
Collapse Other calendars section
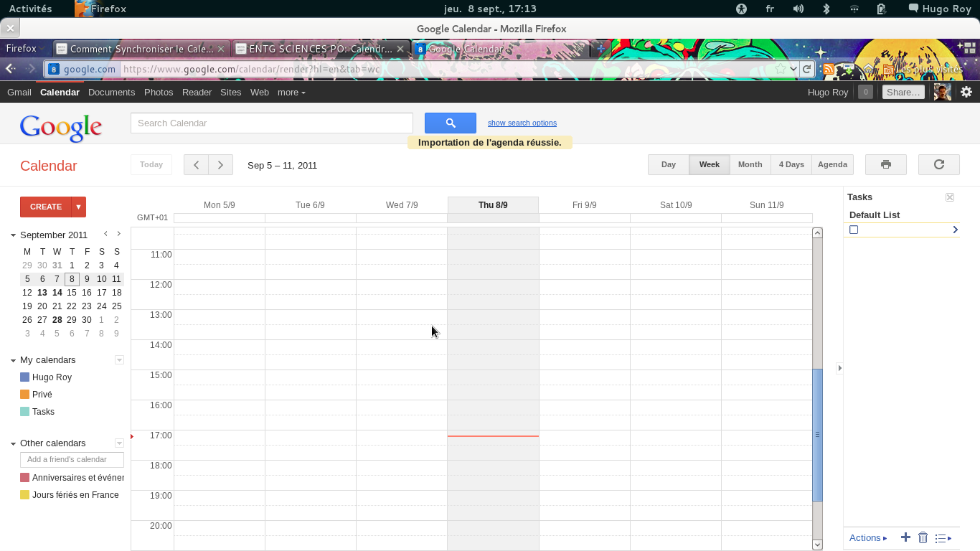(x=13, y=443)
